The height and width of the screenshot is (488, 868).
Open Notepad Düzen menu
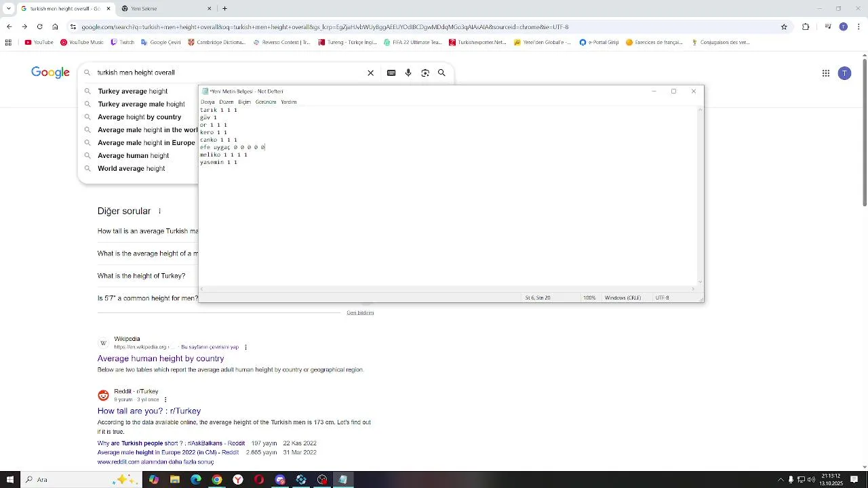(x=226, y=102)
